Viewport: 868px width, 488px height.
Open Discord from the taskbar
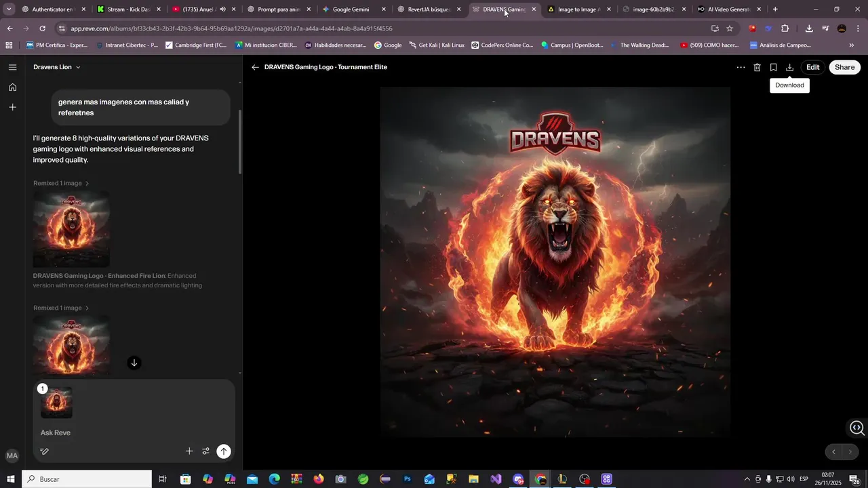pos(518,479)
